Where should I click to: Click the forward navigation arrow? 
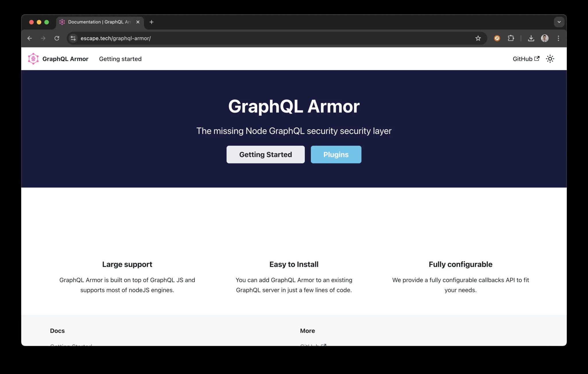pyautogui.click(x=43, y=38)
